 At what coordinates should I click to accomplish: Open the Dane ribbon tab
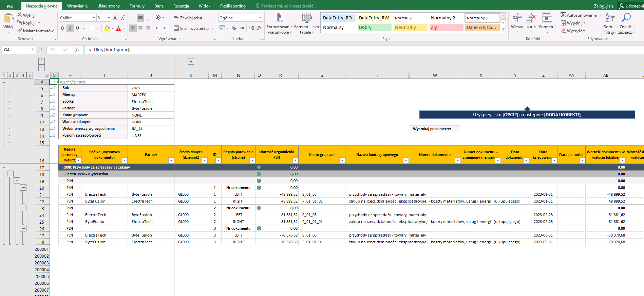tap(159, 6)
